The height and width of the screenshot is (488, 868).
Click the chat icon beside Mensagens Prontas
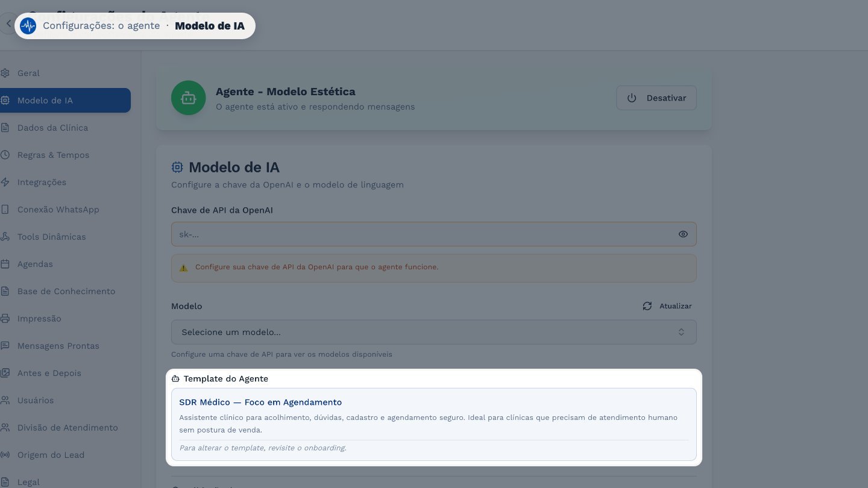pos(5,346)
